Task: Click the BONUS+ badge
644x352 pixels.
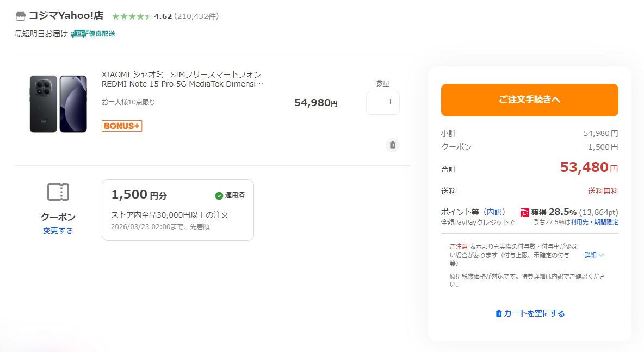Action: click(122, 126)
